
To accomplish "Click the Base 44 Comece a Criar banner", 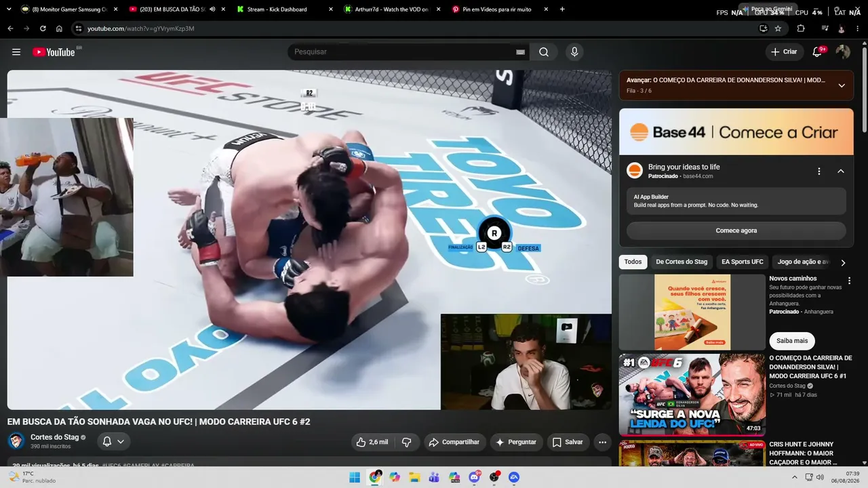I will (x=736, y=131).
